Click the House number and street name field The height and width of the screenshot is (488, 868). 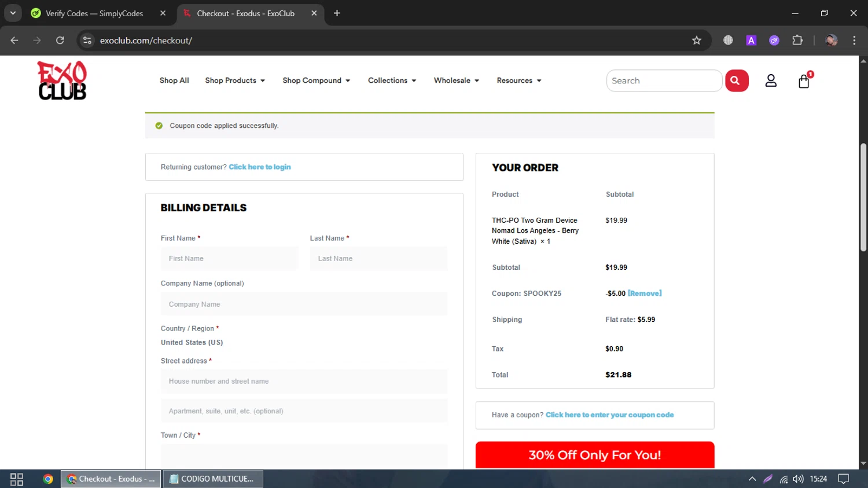point(304,381)
